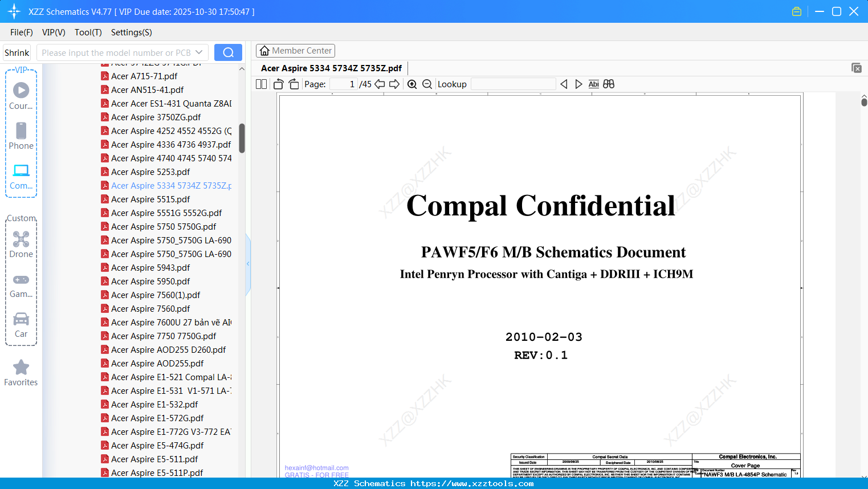Open Acer Aspire 4336 4736 4937.pdf
This screenshot has height=489, width=868.
[x=166, y=144]
